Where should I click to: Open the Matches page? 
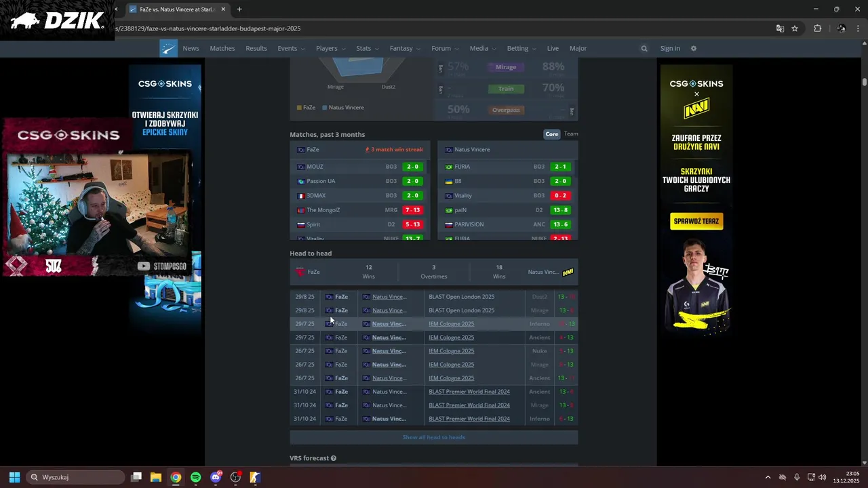(222, 48)
